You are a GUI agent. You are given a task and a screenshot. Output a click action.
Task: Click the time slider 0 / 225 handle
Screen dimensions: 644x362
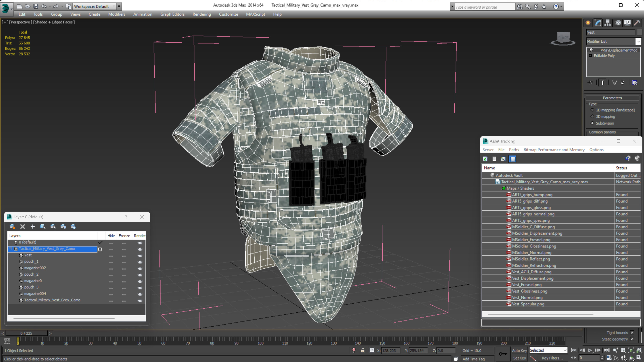(x=26, y=333)
